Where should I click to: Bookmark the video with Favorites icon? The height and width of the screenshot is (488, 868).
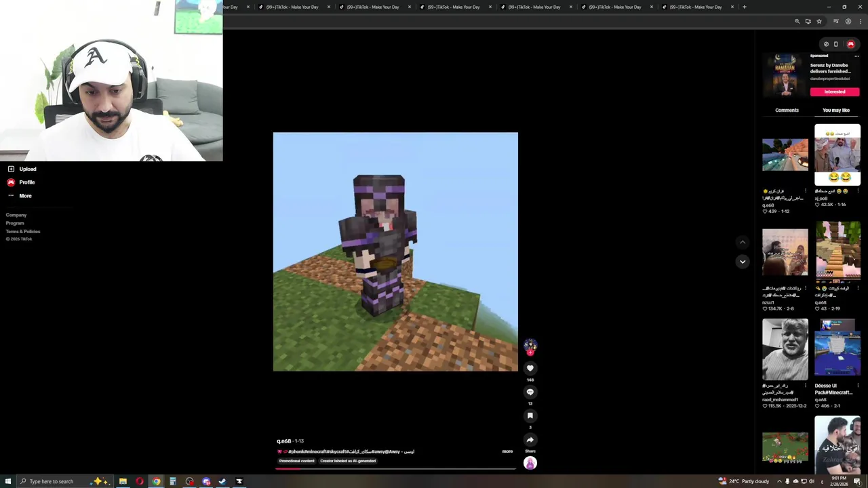[530, 415]
